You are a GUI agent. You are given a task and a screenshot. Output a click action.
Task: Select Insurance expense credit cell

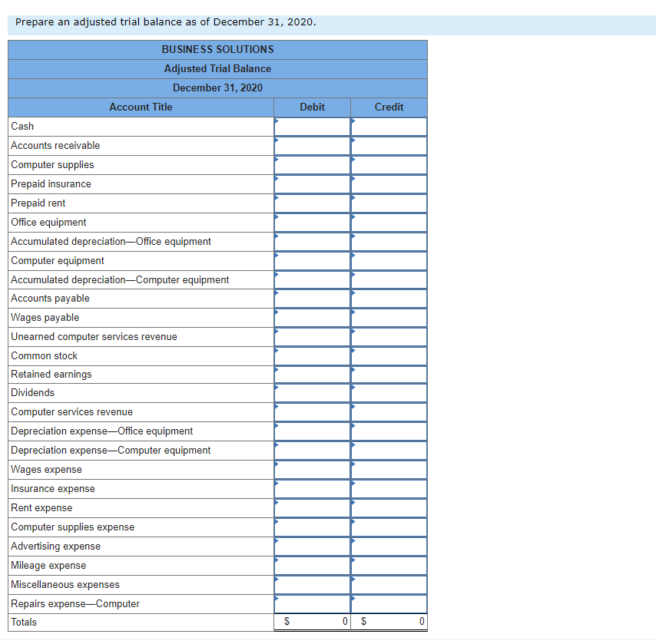389,490
